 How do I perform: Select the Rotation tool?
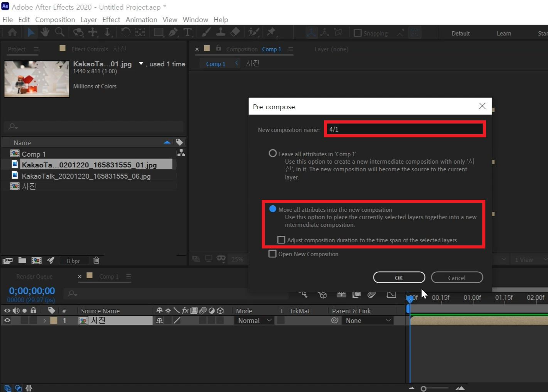pyautogui.click(x=125, y=32)
